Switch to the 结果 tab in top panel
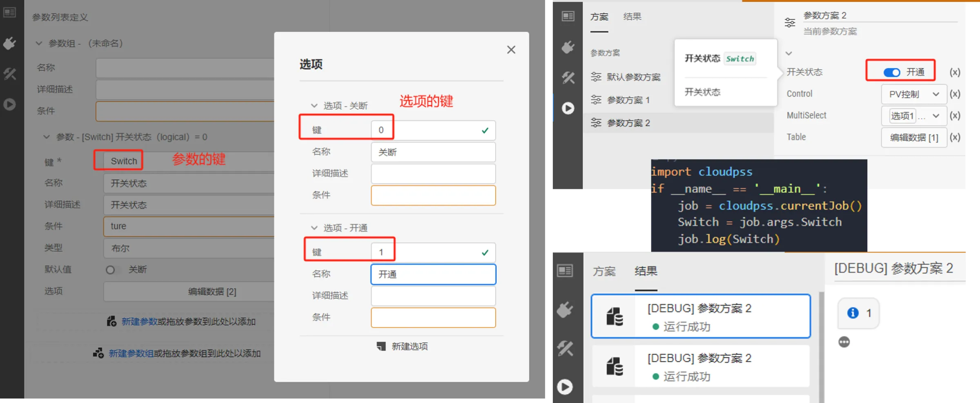The width and height of the screenshot is (980, 403). point(632,17)
